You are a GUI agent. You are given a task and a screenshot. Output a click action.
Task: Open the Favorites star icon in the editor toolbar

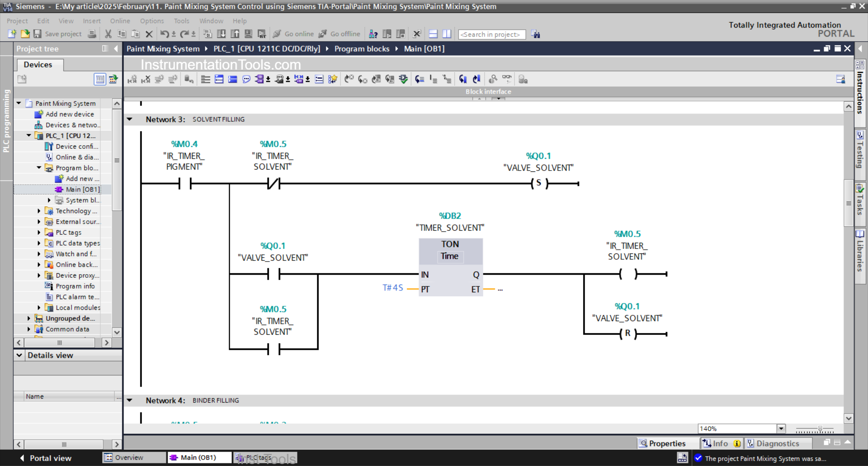[x=333, y=79]
